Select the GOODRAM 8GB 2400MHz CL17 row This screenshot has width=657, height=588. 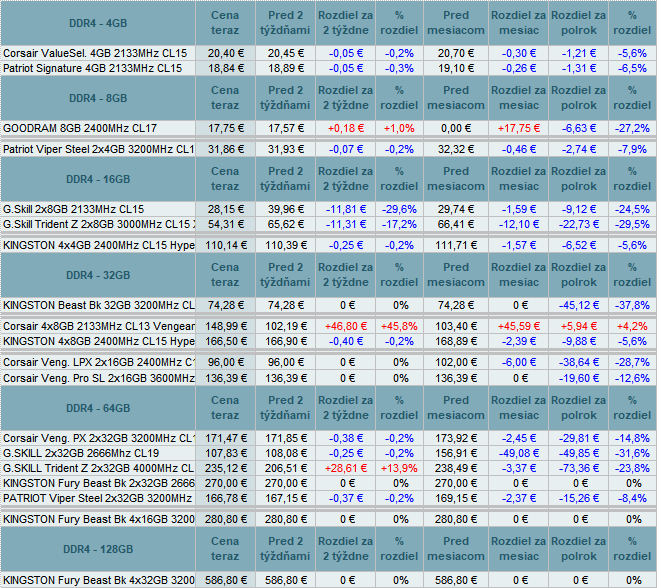pos(328,128)
